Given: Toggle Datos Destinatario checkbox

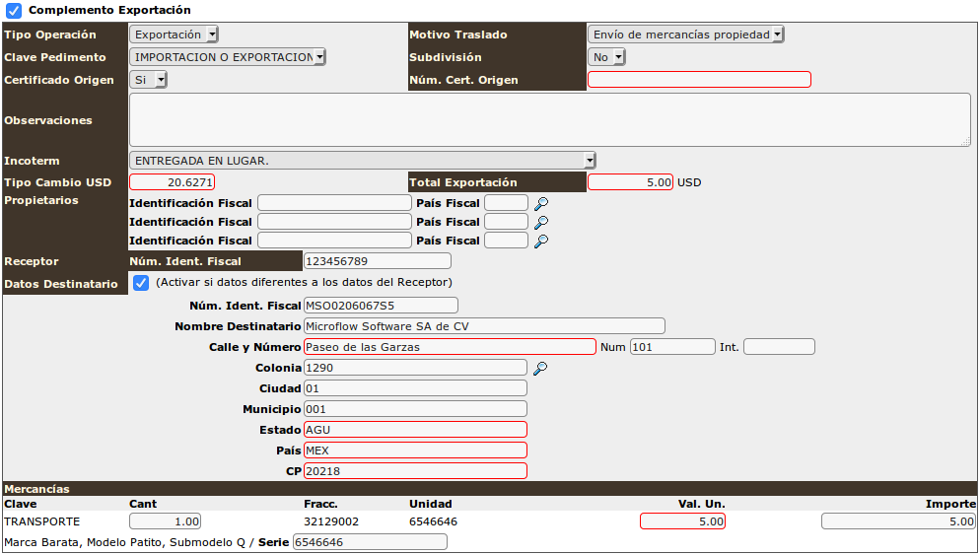Looking at the screenshot, I should click(141, 283).
